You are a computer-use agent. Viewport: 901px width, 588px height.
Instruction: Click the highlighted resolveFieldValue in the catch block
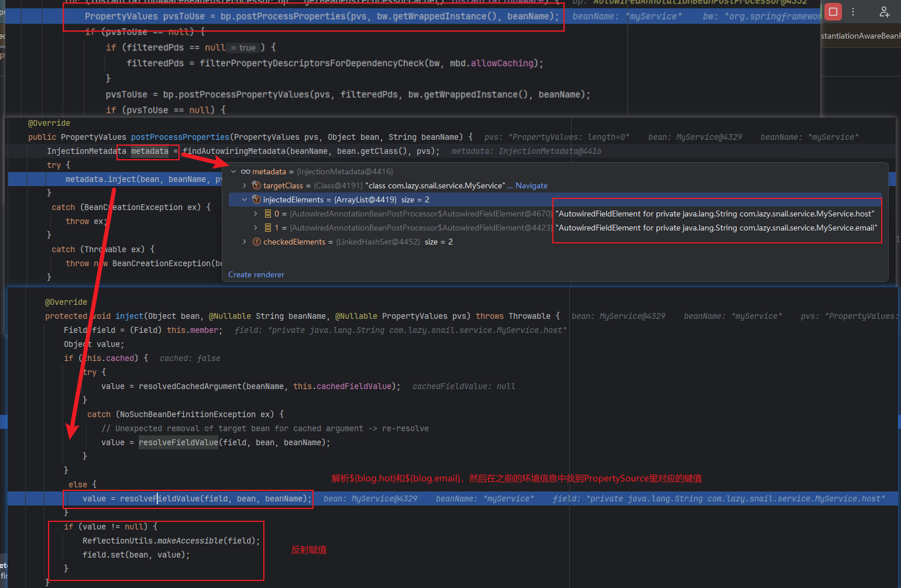click(178, 442)
